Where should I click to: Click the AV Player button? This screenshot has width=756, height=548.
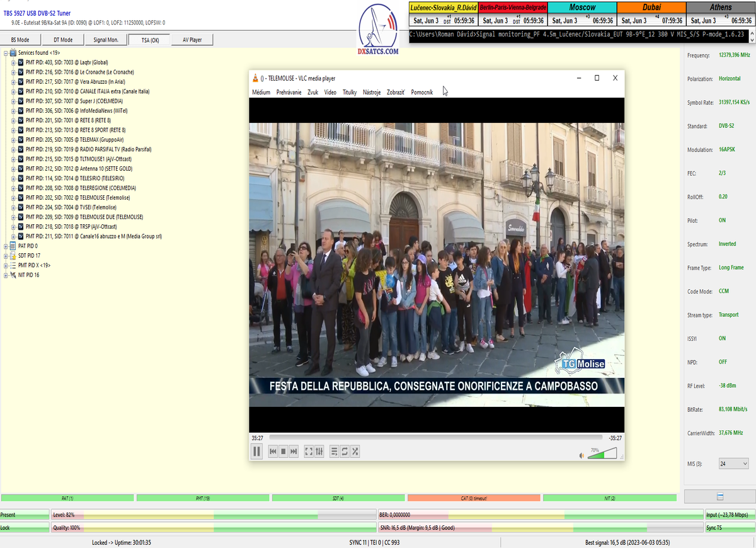[192, 40]
